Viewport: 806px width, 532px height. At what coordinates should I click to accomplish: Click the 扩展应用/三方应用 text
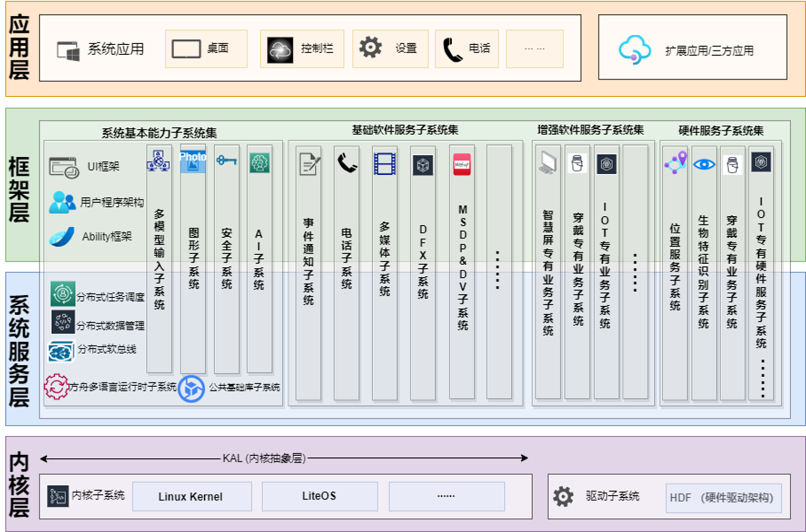709,51
